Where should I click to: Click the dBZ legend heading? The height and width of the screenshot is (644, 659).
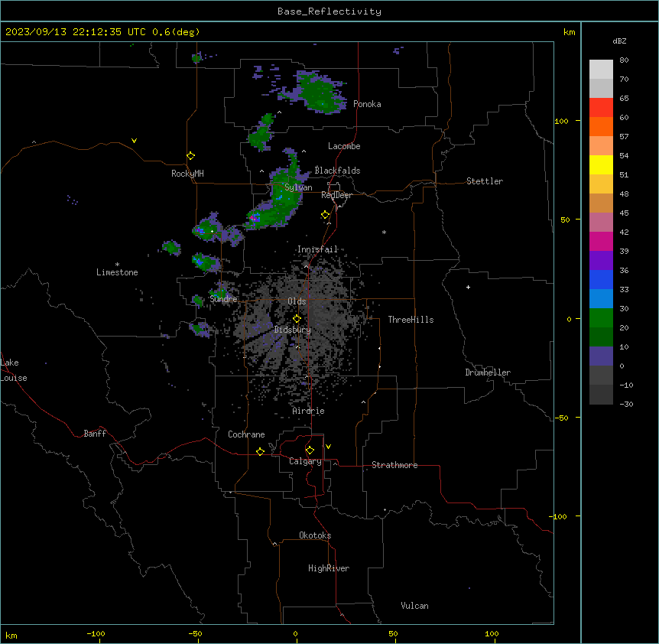click(619, 41)
